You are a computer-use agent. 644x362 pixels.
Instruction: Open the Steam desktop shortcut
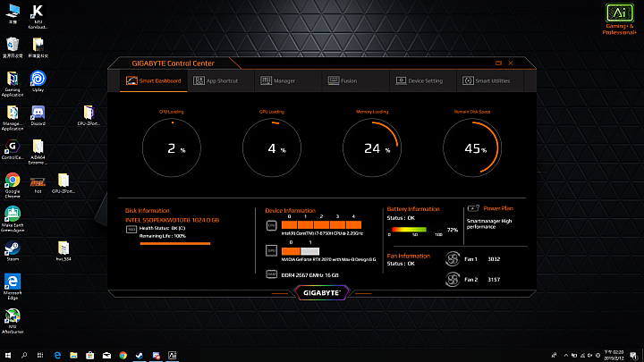[13, 251]
